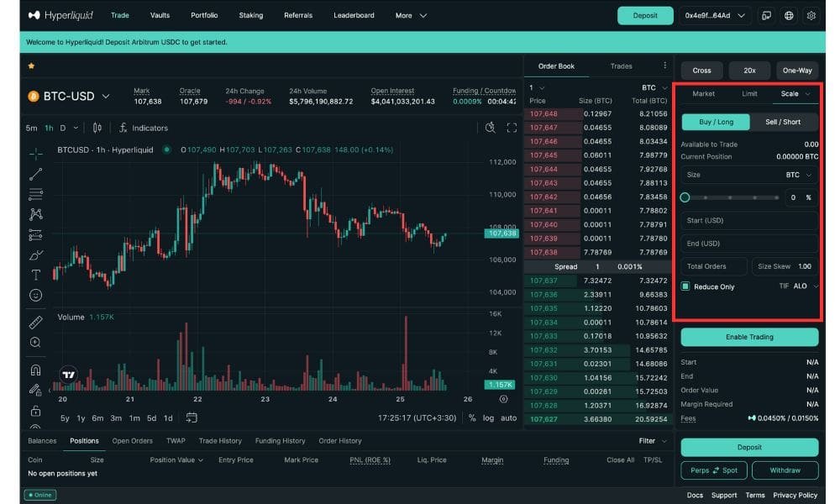Open the emoji icons tool

coord(36,295)
